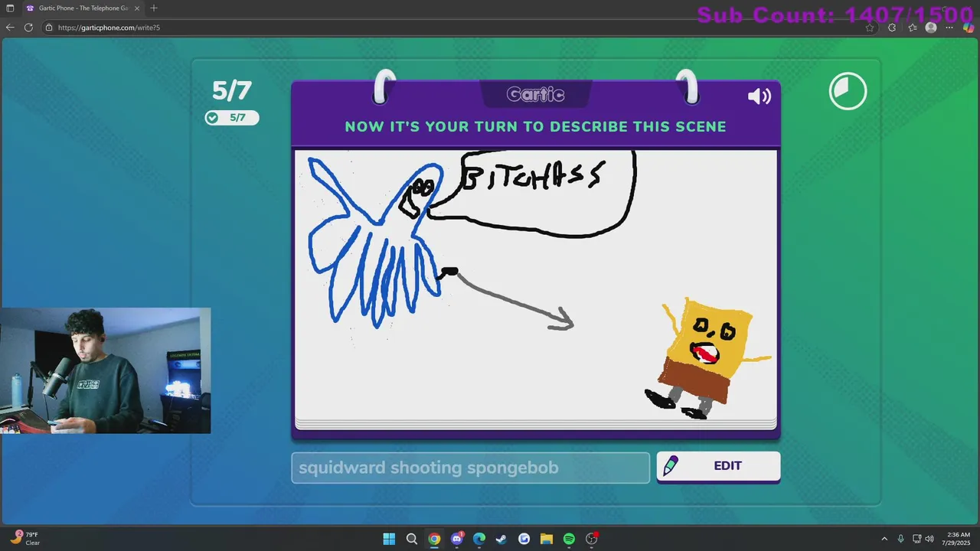This screenshot has height=551, width=980.
Task: Open the volume tray icon
Action: [x=929, y=539]
